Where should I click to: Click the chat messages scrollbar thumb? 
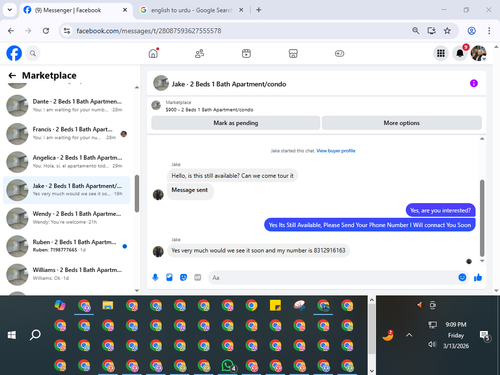(482, 218)
